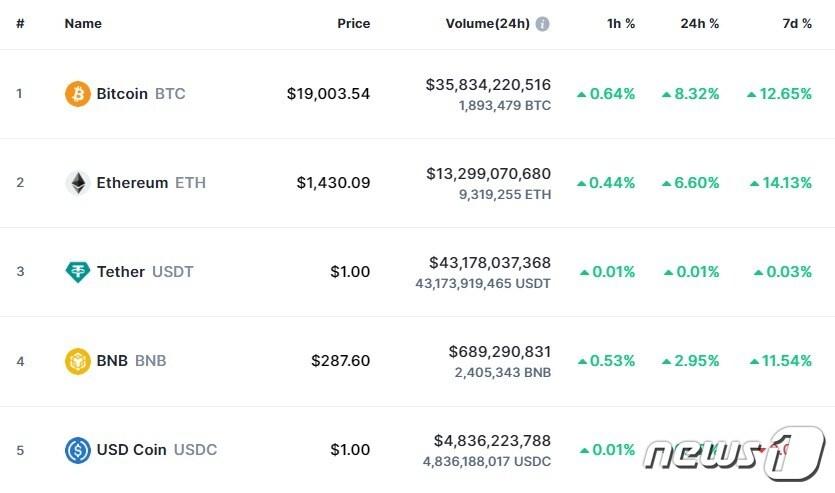Click the Ethereum diamond logo icon
This screenshot has height=493, width=835.
[77, 183]
